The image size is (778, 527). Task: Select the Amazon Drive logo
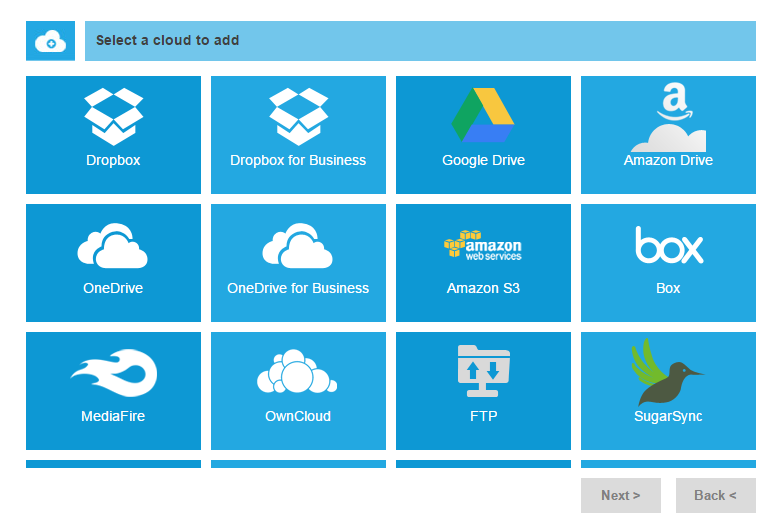point(668,117)
